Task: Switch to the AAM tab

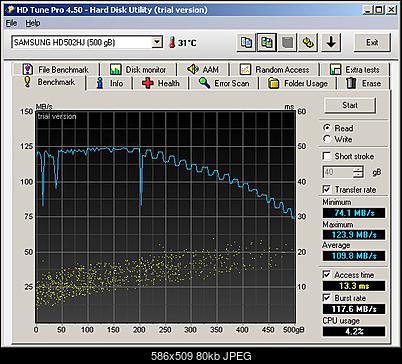Action: (203, 69)
